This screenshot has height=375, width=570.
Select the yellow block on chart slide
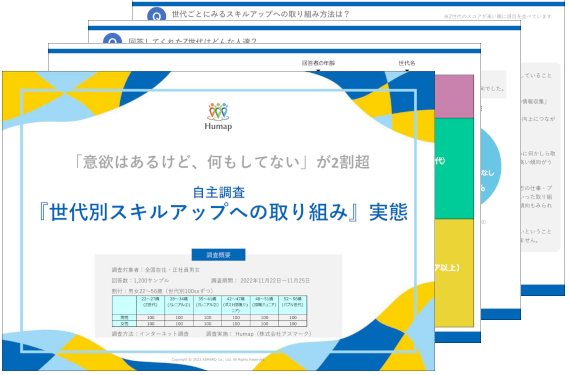[x=454, y=273]
